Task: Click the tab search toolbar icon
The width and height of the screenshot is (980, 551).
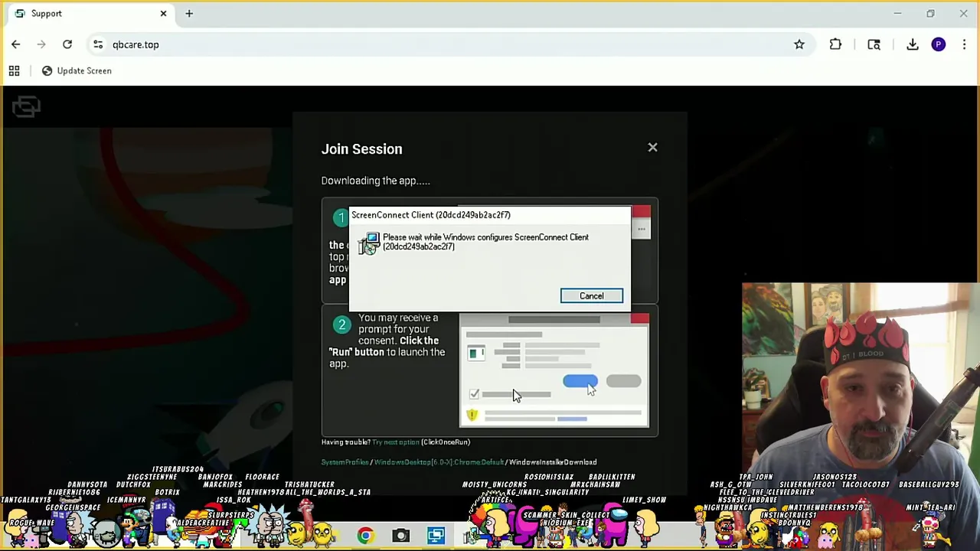Action: pyautogui.click(x=874, y=44)
